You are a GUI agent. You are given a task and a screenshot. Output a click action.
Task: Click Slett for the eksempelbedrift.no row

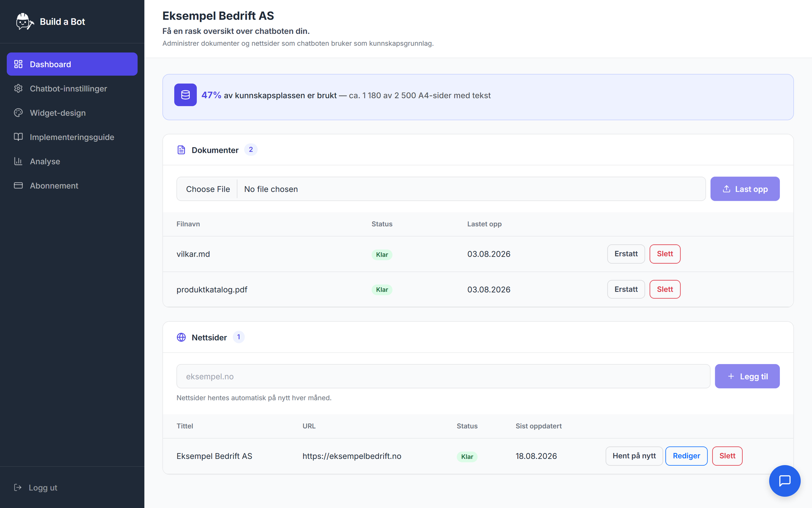click(727, 456)
